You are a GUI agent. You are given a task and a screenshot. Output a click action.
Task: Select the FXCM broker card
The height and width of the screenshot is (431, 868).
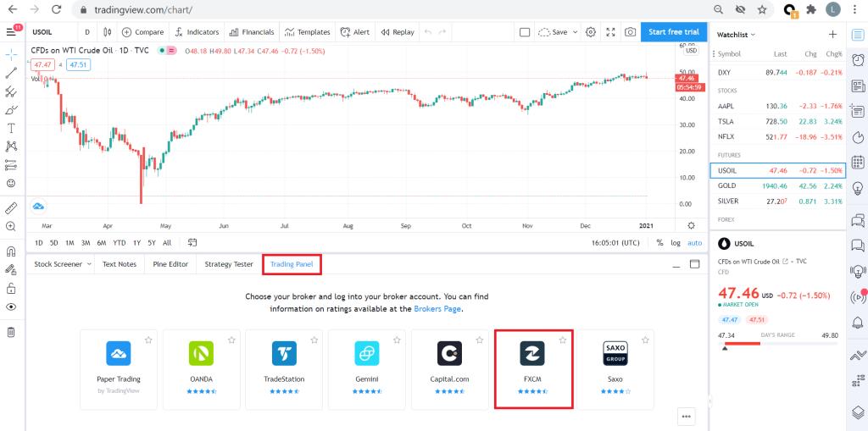pos(533,369)
